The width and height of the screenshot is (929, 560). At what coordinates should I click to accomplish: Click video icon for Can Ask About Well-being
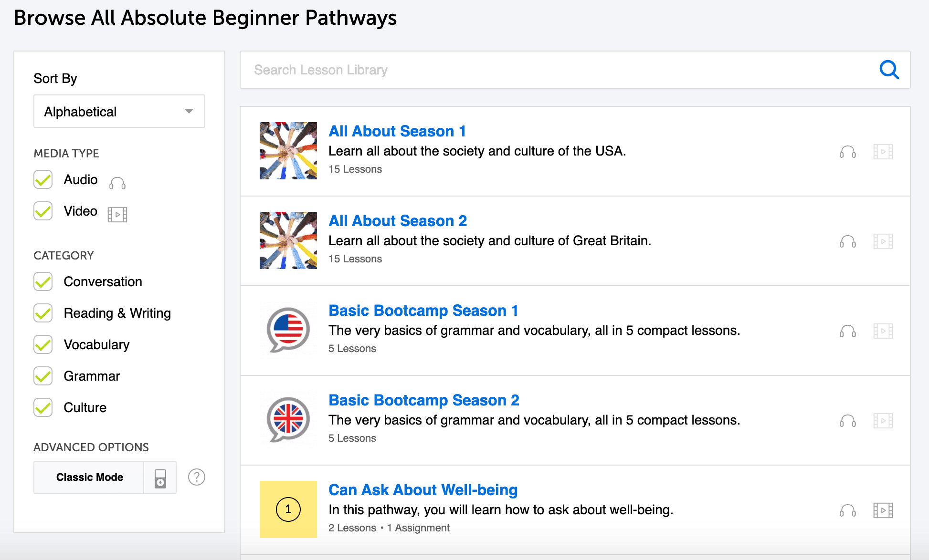click(883, 510)
